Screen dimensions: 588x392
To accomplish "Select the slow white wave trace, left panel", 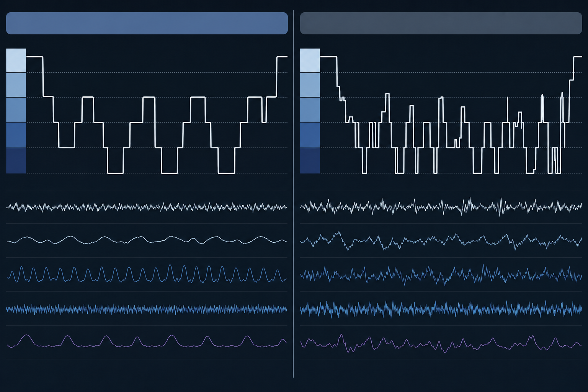I will 147,240.
